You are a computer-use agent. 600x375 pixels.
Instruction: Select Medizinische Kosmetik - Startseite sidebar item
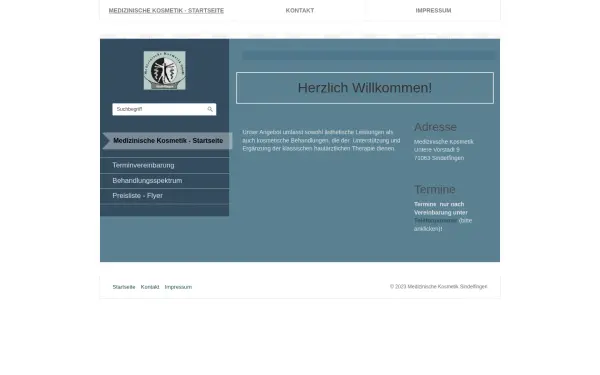click(x=168, y=141)
